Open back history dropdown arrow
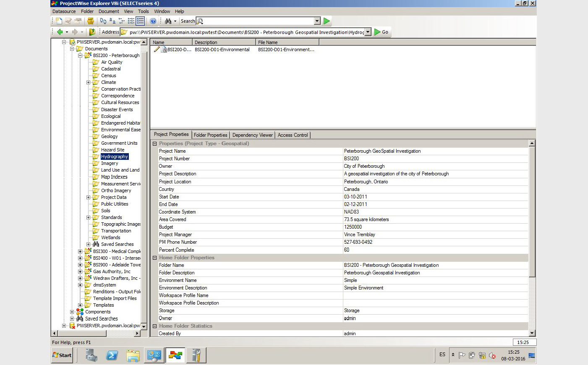Image resolution: width=588 pixels, height=365 pixels. click(x=66, y=32)
